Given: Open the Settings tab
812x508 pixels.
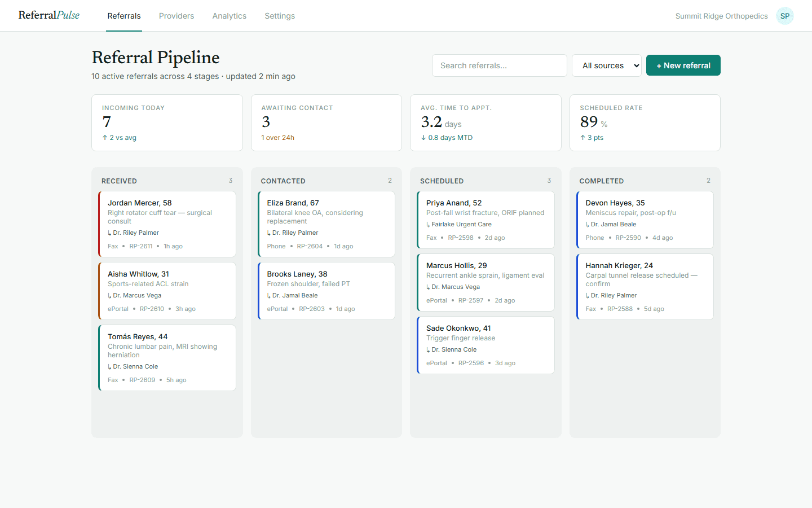Looking at the screenshot, I should pos(280,16).
